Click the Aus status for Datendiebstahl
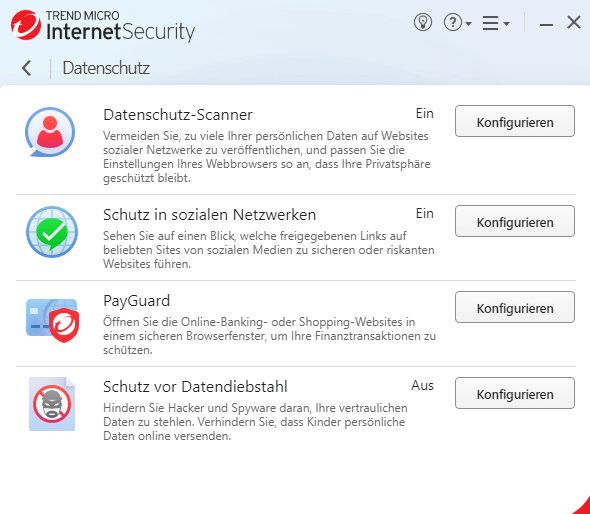The width and height of the screenshot is (590, 514). (422, 386)
